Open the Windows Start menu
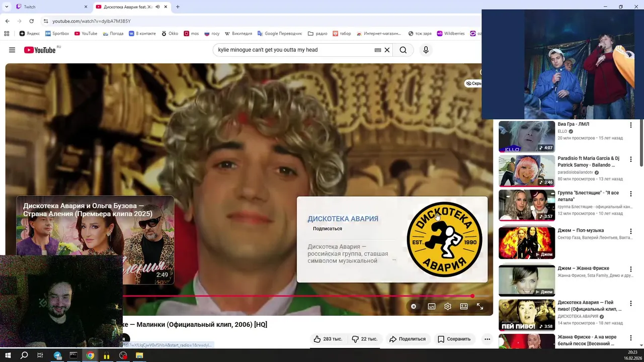644x362 pixels. (x=8, y=355)
